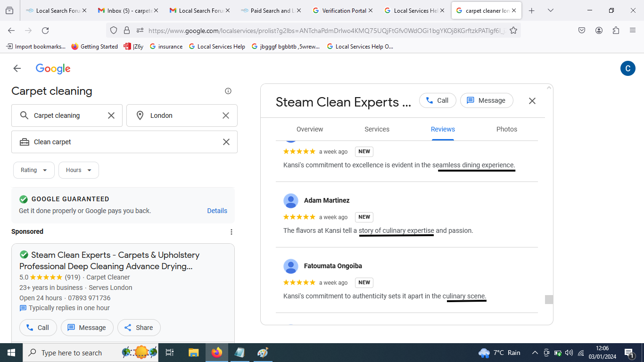Click the Clean carpet job type field
The image size is (644, 362).
(124, 142)
